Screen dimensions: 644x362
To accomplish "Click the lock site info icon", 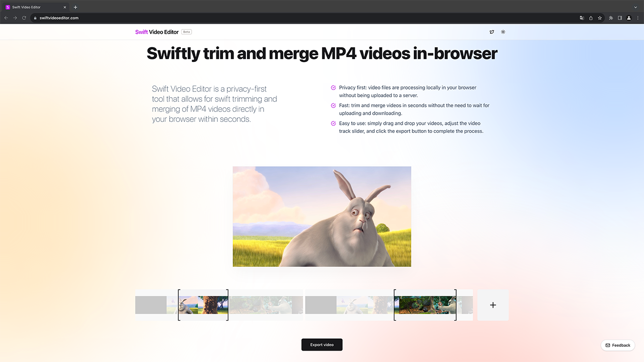I will [x=35, y=18].
